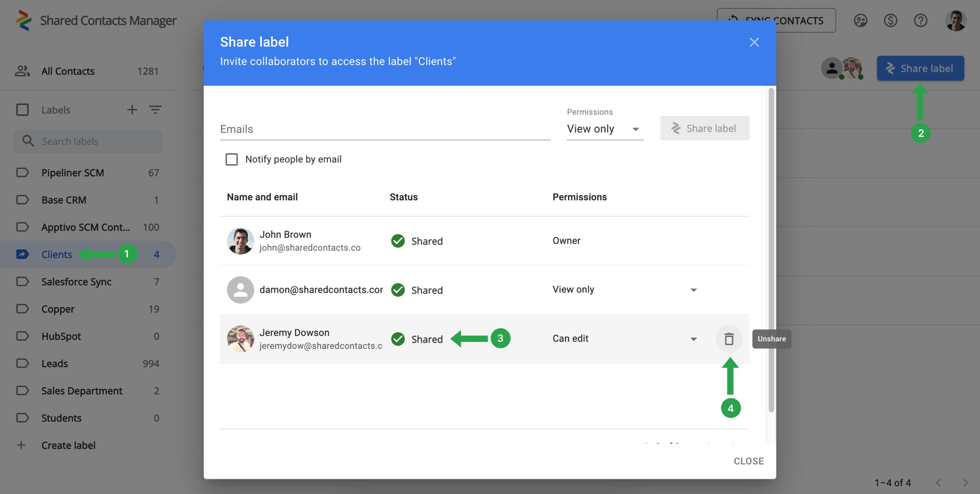980x494 pixels.
Task: Click John Brown's profile photo
Action: [x=240, y=241]
